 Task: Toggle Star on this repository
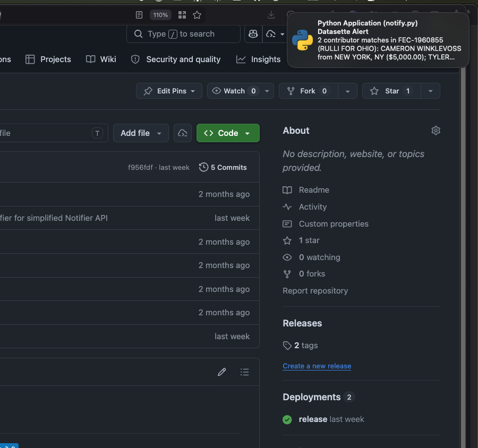pyautogui.click(x=391, y=91)
